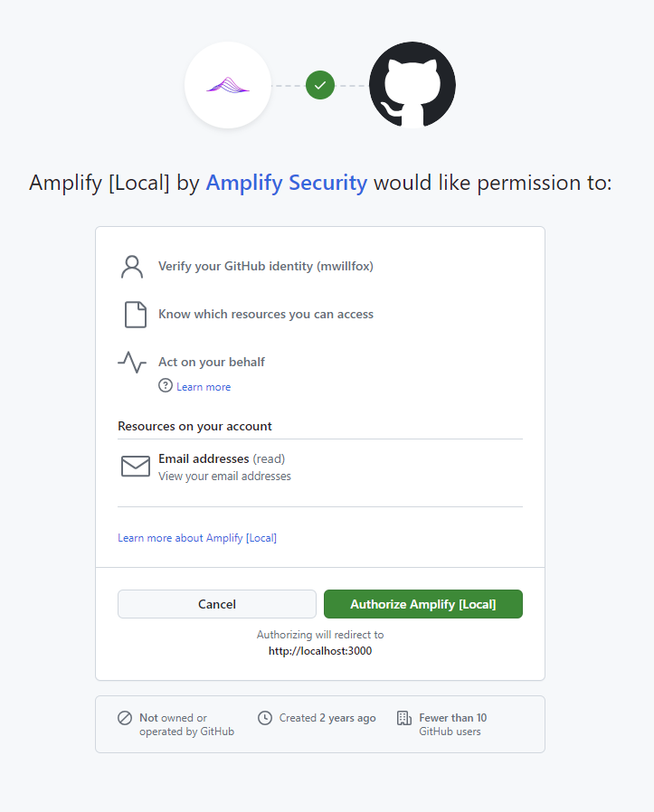654x812 pixels.
Task: Click the Amplify Security logo circle
Action: click(228, 85)
